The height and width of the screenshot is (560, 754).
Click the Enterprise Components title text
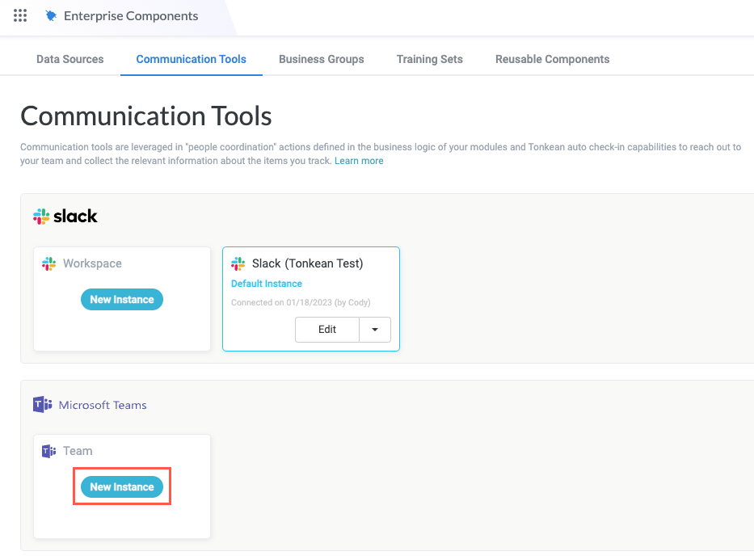[131, 16]
